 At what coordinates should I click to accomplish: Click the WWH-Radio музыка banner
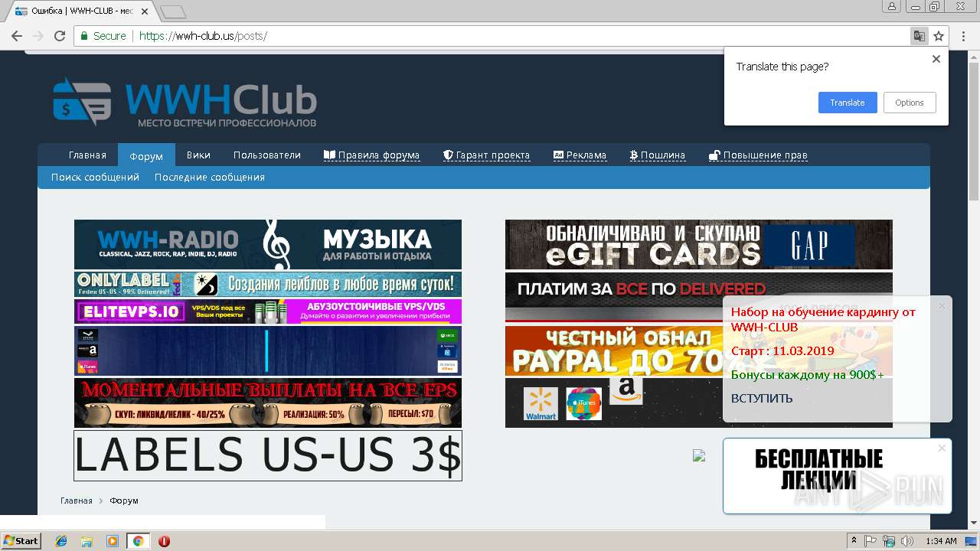coord(268,244)
